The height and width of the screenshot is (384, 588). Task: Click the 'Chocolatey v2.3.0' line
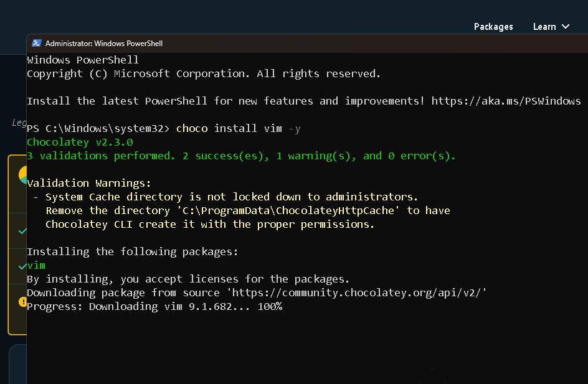click(x=80, y=143)
